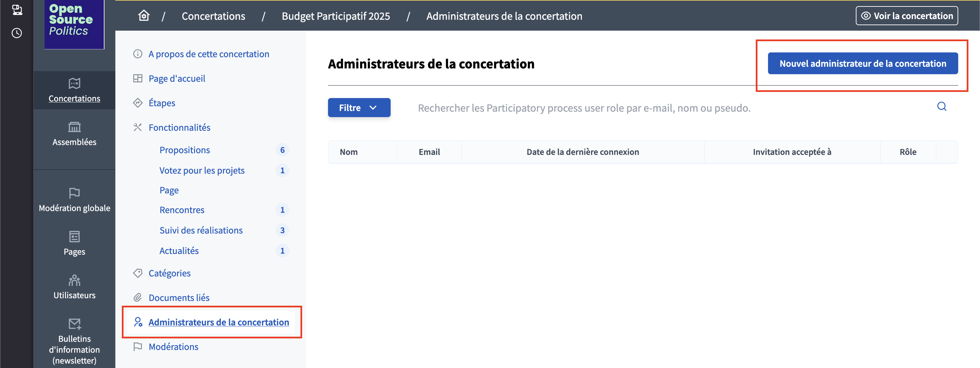Click the search field for user roles

tap(584, 108)
